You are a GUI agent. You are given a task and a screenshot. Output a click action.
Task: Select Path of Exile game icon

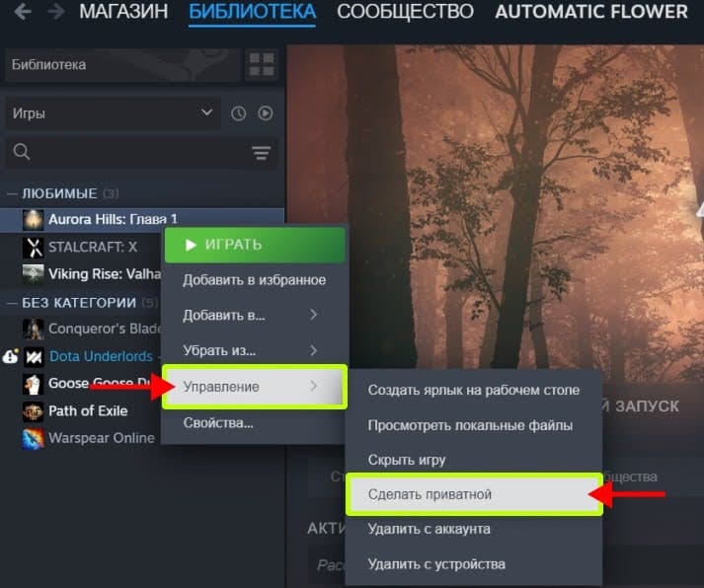click(34, 411)
